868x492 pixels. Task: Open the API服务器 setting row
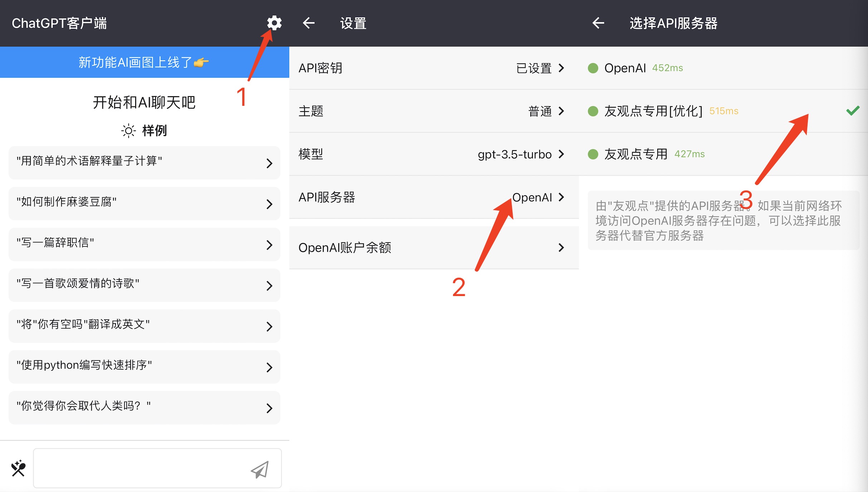click(x=434, y=197)
